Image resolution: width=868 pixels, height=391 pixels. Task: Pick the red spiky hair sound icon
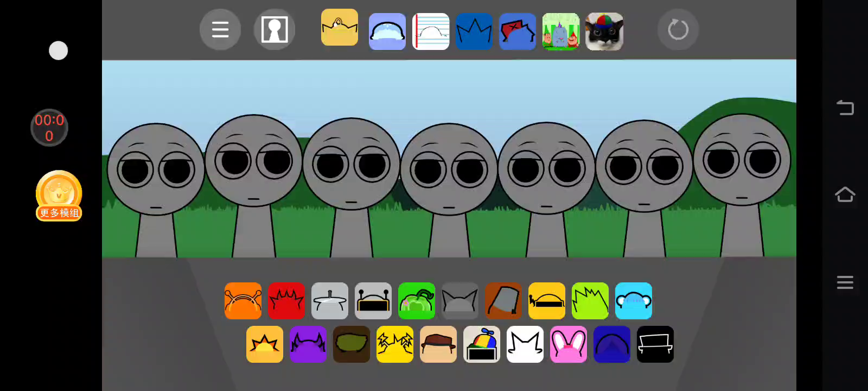(x=286, y=301)
